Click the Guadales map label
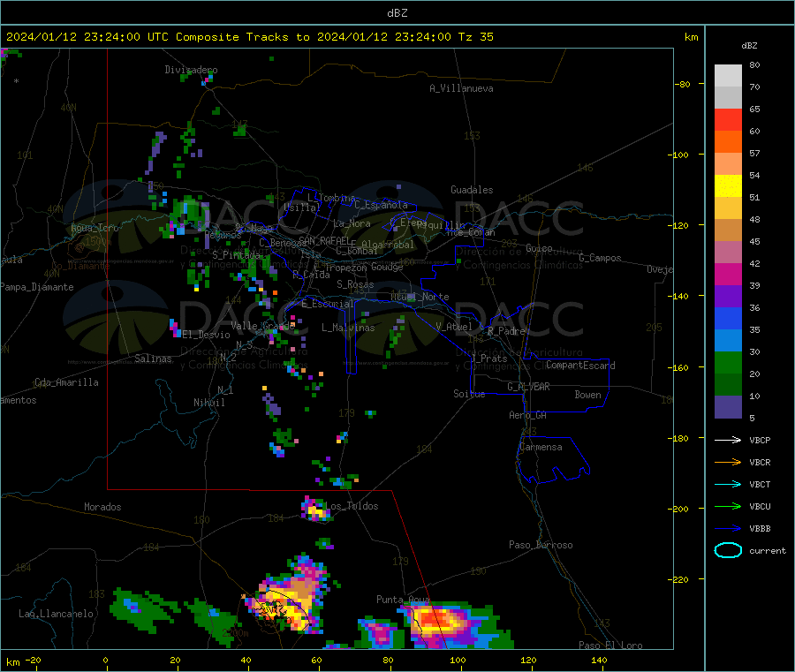Screen dimensions: 795x672 click(472, 190)
